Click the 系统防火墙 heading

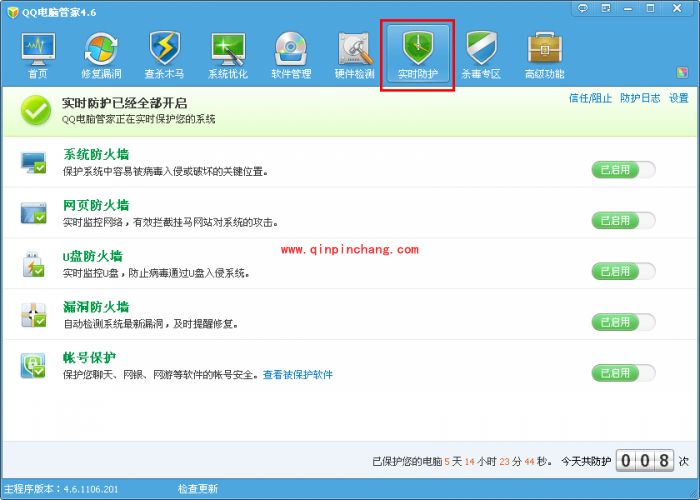coord(96,154)
